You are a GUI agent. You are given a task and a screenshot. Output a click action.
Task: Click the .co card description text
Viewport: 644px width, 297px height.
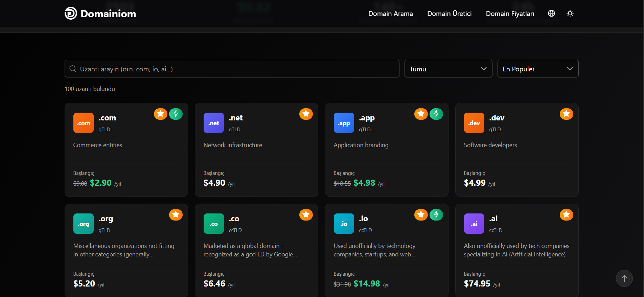pyautogui.click(x=251, y=250)
